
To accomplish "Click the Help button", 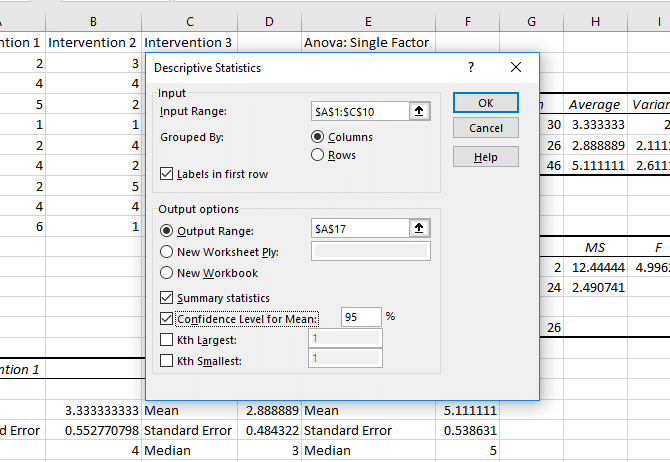I will 485,157.
